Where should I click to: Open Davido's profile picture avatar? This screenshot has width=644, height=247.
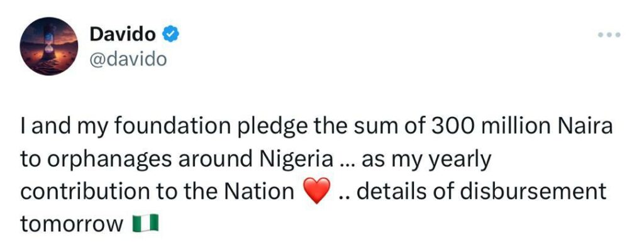[49, 47]
